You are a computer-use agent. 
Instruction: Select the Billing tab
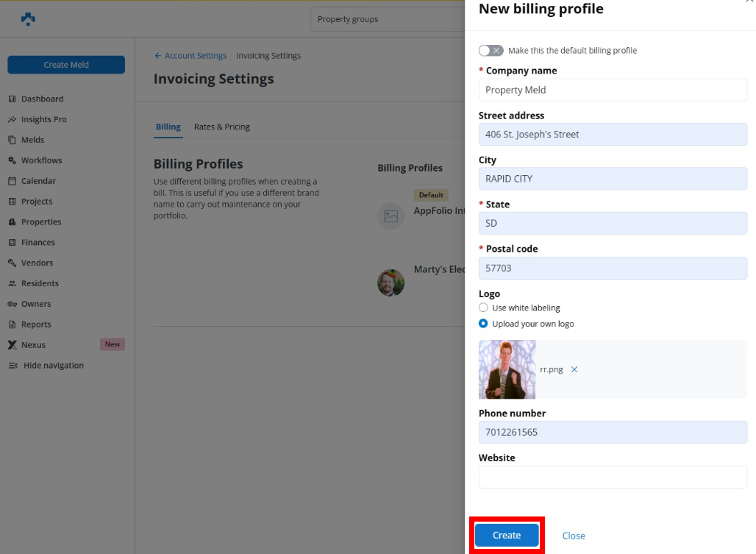tap(168, 127)
